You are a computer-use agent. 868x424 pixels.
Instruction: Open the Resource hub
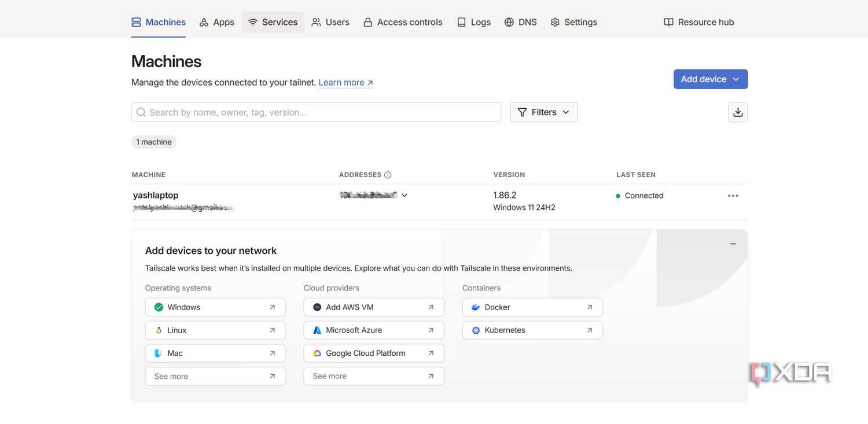tap(699, 22)
